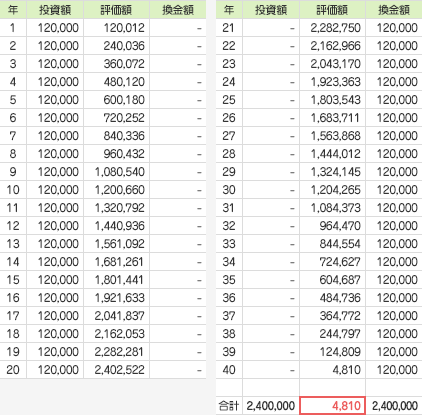Click cell with value 484,736
422x415 pixels.
click(x=333, y=298)
